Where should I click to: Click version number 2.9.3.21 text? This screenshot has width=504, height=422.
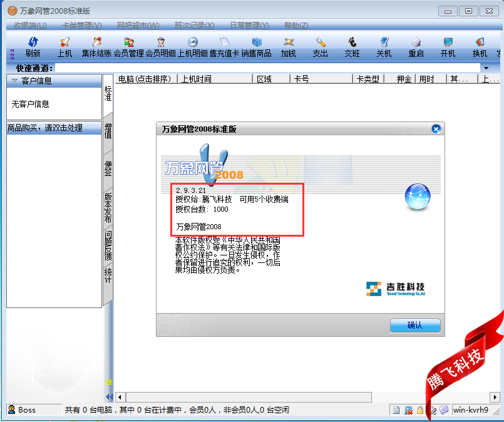coord(190,190)
